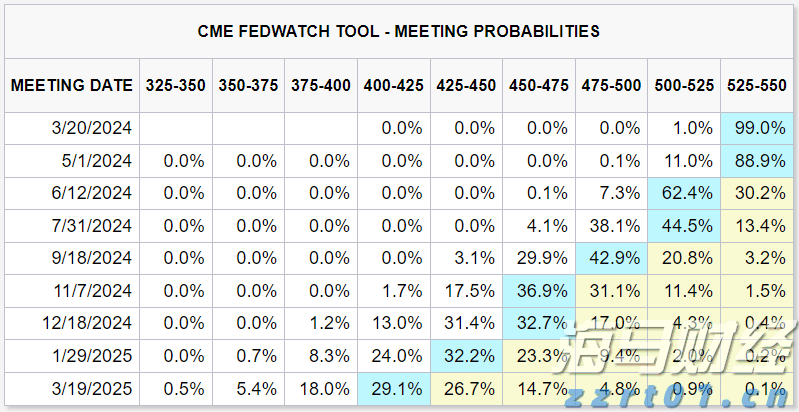Click the highlighted 62.4% probability cell
The width and height of the screenshot is (799, 412).
(684, 192)
